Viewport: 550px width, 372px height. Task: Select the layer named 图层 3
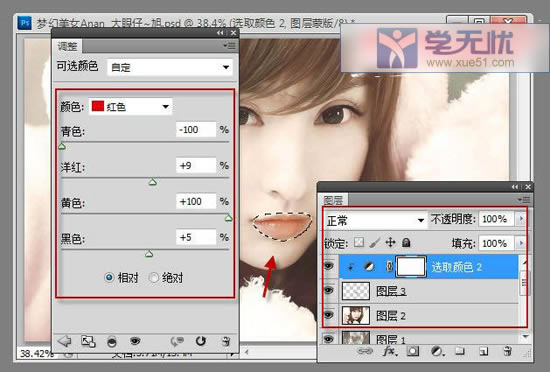[391, 291]
